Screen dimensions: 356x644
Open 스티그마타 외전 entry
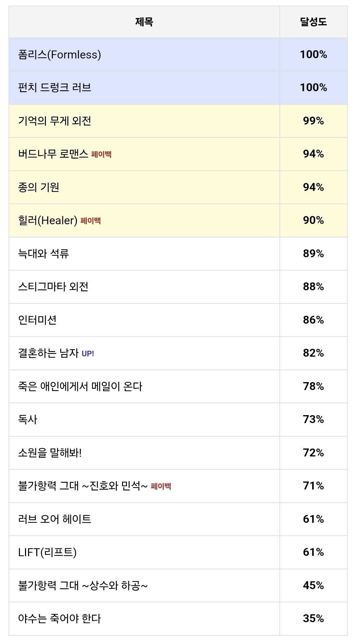point(53,287)
